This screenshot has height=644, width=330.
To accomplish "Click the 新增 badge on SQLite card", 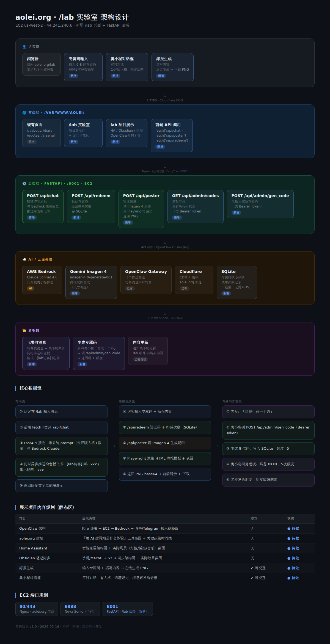I will (226, 293).
